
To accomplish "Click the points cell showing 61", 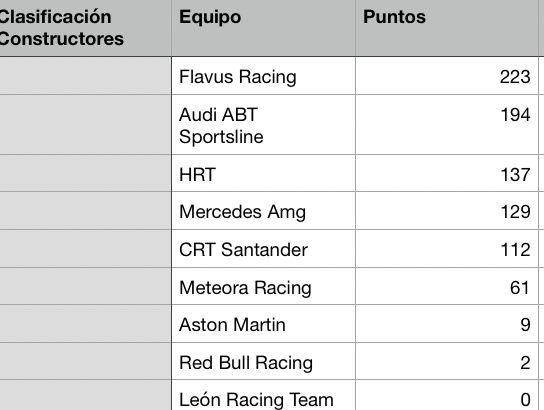I will pyautogui.click(x=447, y=287).
